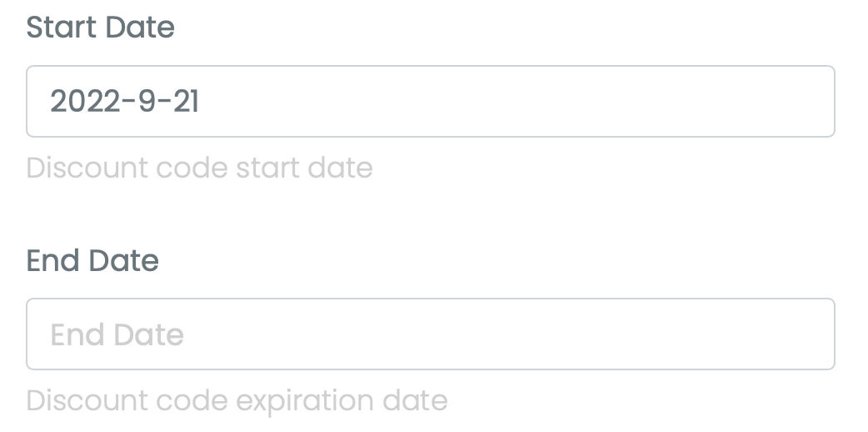Click the "Discount code start date" helper text
Viewport: 868px width, 432px height.
(199, 168)
